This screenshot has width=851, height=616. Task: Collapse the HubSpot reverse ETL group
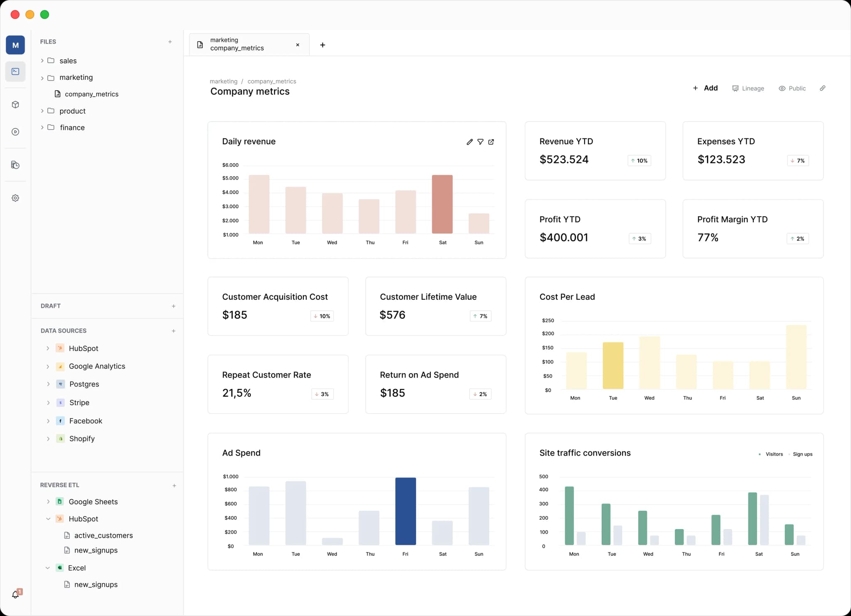(48, 519)
